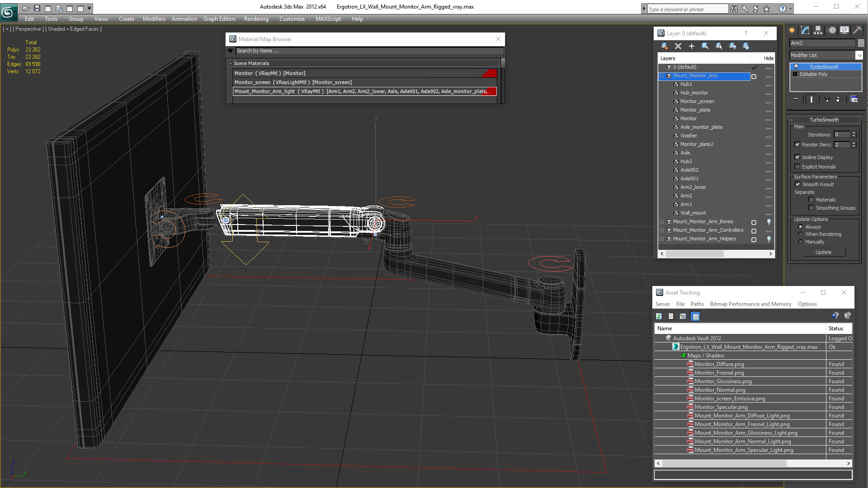Expand Editable Poly plus sign
The width and height of the screenshot is (868, 488).
pyautogui.click(x=795, y=74)
